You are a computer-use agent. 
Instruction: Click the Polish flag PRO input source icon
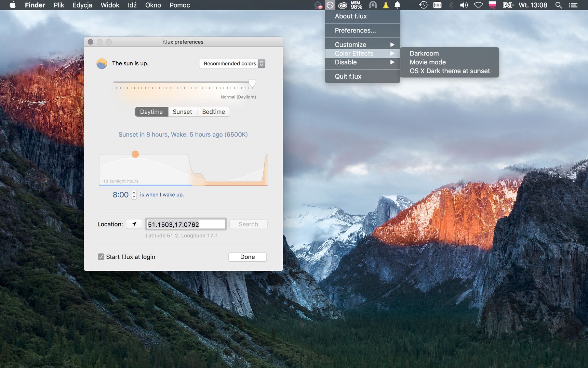(x=492, y=5)
